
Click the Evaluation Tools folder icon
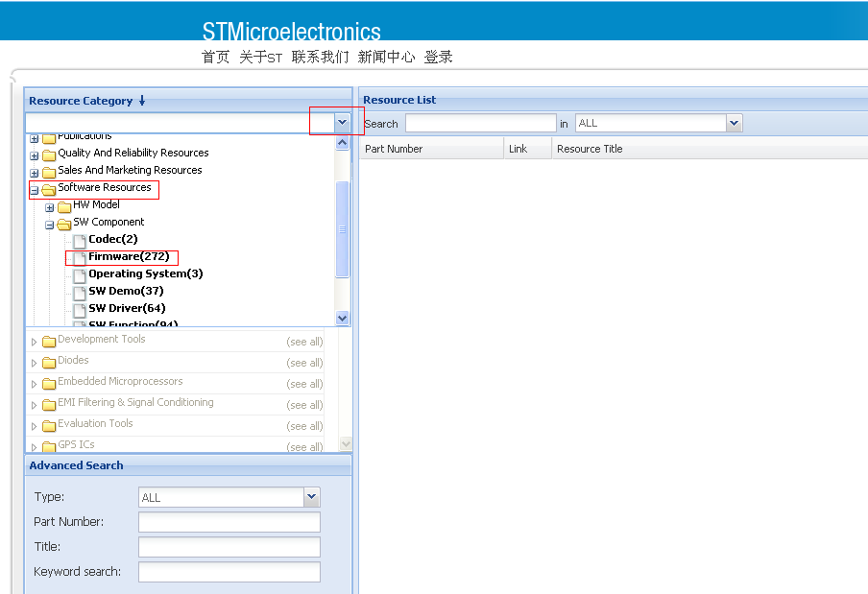point(49,425)
